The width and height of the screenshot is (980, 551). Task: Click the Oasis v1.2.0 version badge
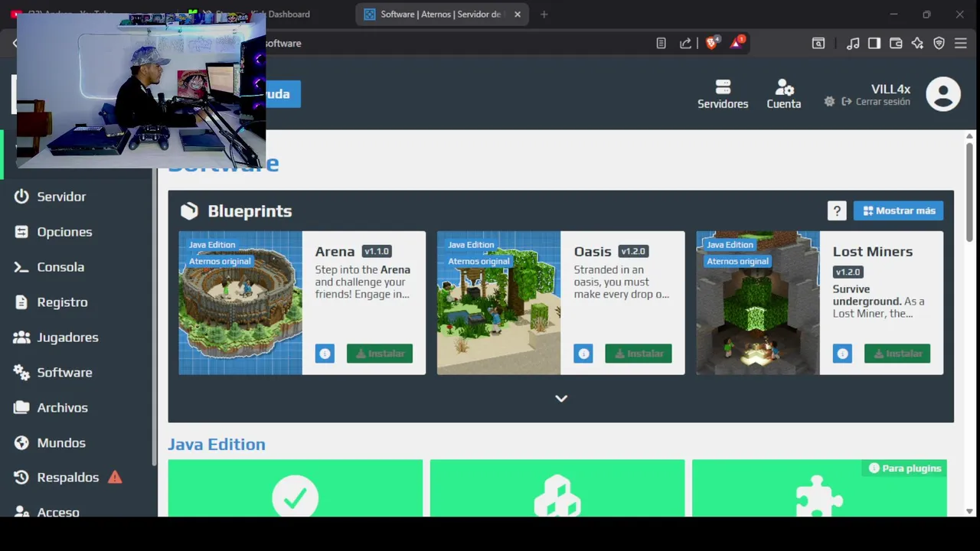point(634,251)
